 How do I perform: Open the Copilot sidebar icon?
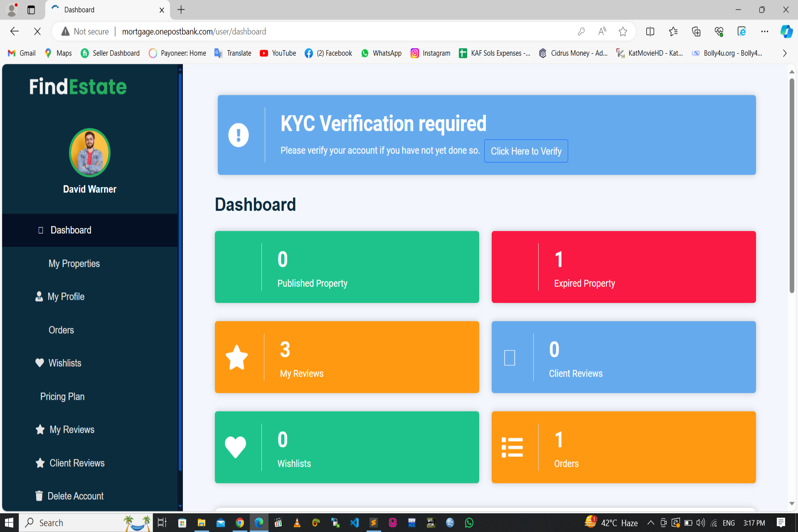(x=786, y=32)
